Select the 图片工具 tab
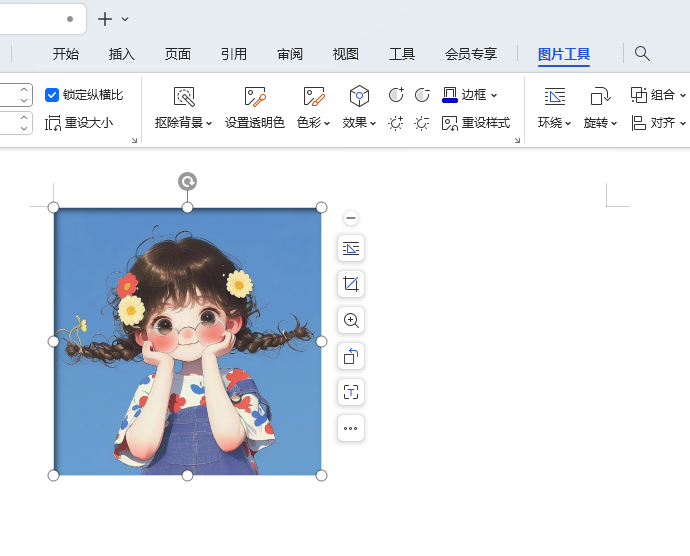 [x=564, y=54]
